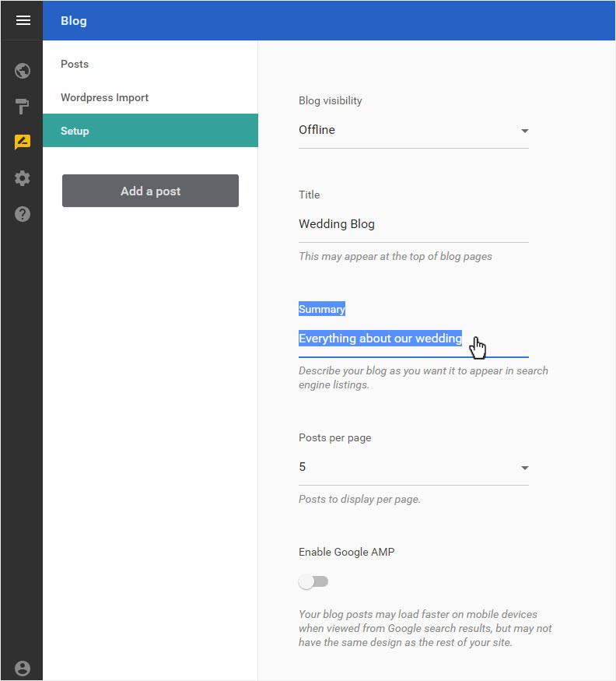
Task: Open the user account icon
Action: [x=23, y=668]
